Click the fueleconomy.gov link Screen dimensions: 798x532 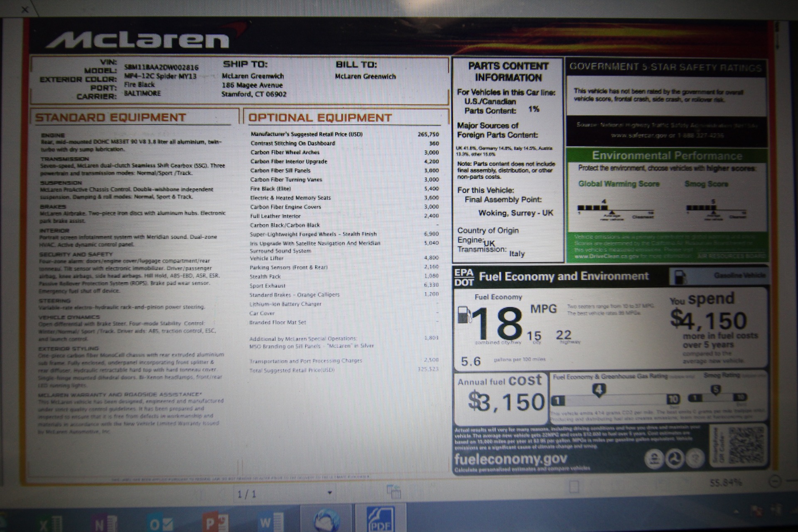[x=510, y=458]
